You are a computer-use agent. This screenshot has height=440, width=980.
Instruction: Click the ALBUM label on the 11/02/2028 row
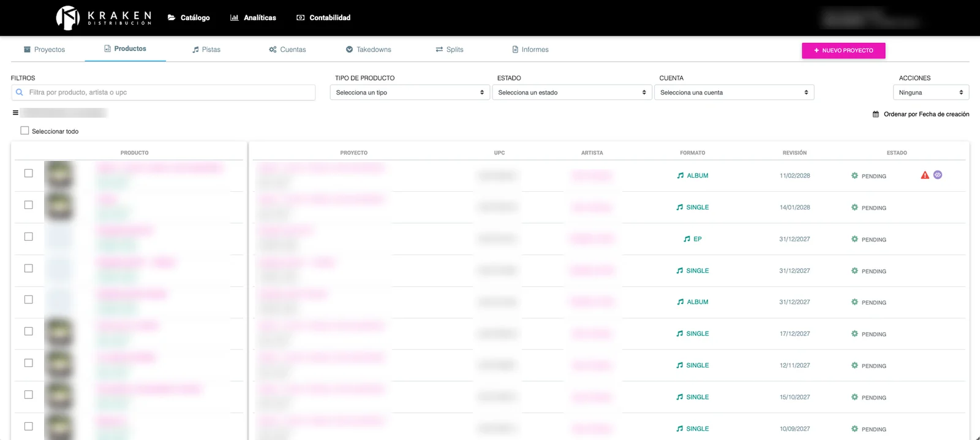(x=698, y=176)
